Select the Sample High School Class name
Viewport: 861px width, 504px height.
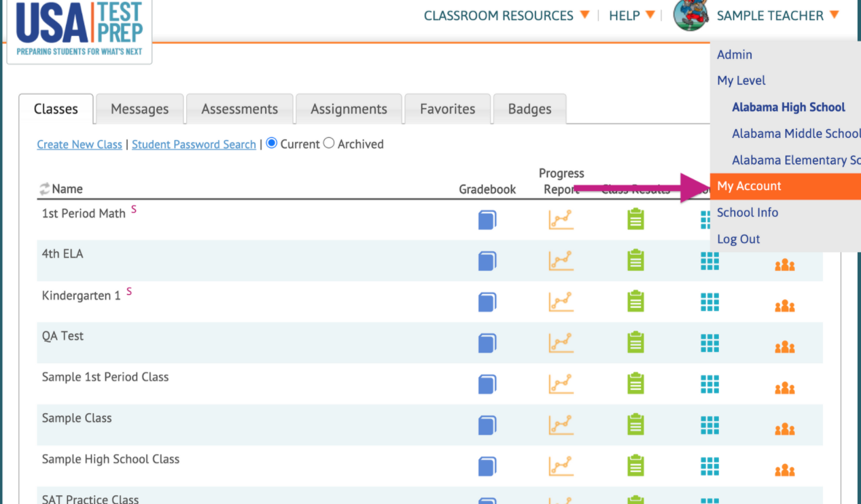tap(111, 459)
